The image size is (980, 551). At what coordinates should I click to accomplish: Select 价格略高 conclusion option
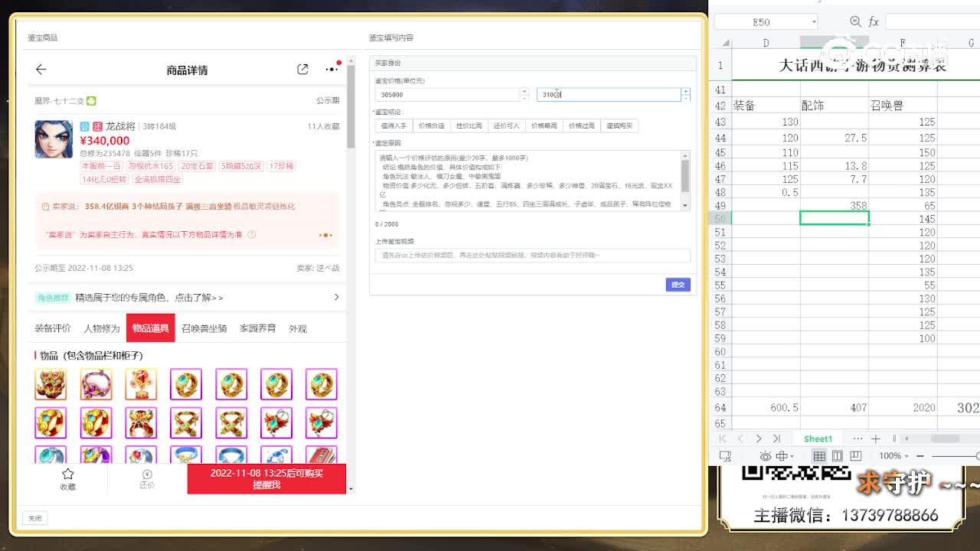coord(544,126)
